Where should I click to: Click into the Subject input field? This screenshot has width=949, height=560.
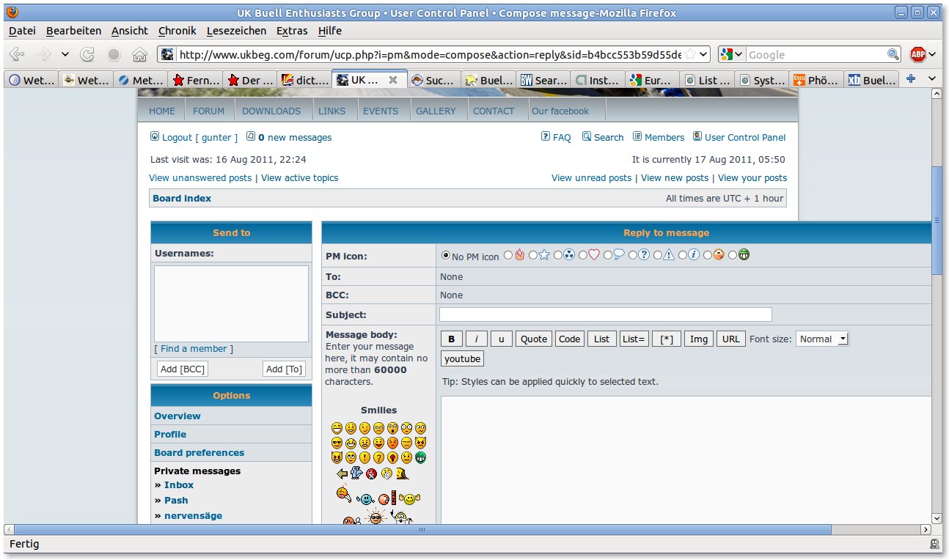click(605, 314)
